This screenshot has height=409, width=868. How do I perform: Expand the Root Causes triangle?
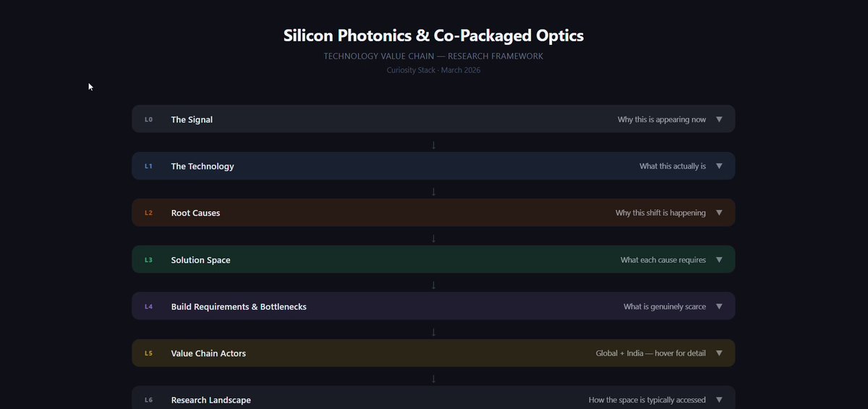point(719,213)
